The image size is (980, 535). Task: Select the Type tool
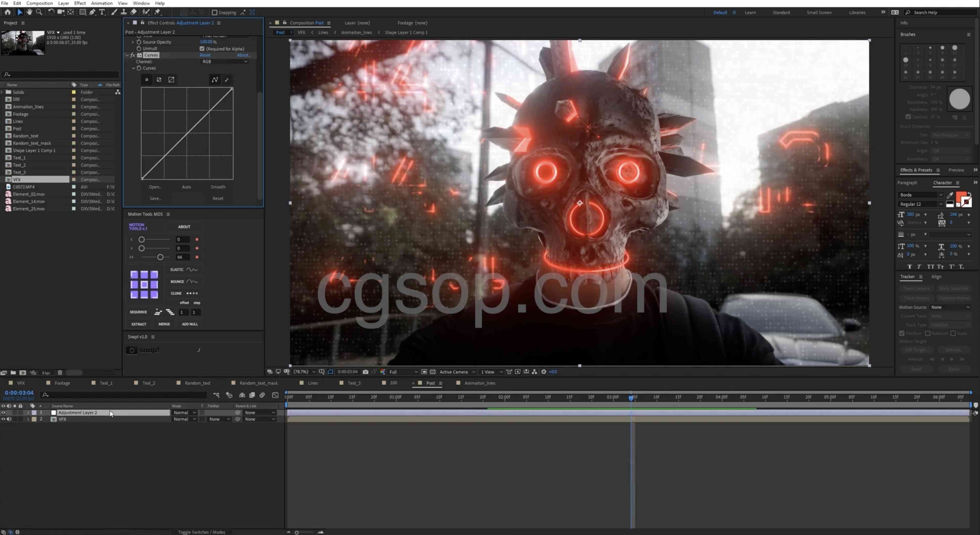click(102, 12)
